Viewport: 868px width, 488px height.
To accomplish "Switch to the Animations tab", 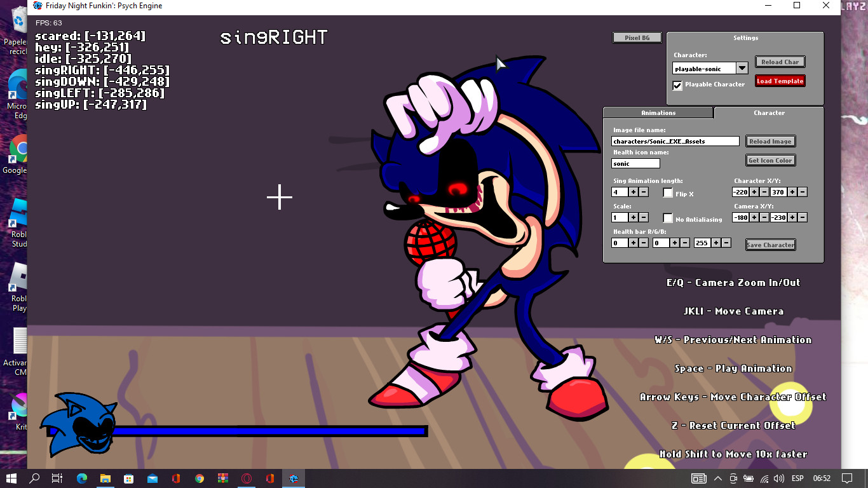I will 658,112.
